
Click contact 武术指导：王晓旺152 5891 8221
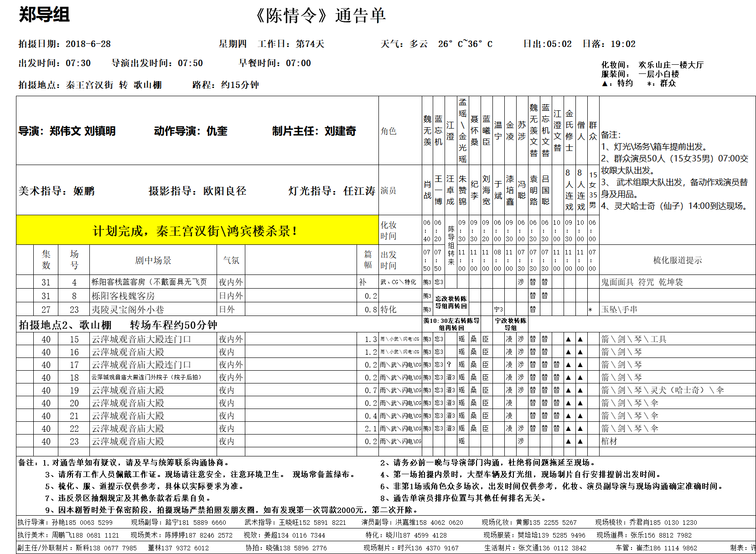[295, 523]
